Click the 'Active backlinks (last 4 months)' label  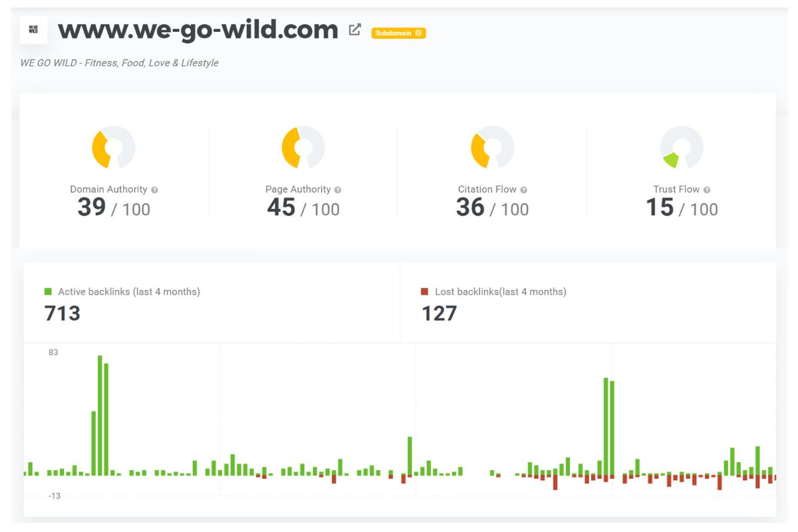tap(129, 291)
